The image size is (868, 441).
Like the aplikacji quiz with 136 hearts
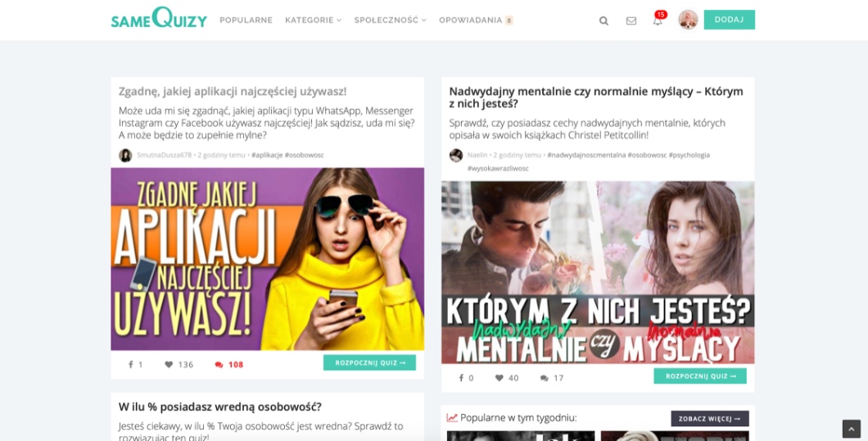(169, 365)
